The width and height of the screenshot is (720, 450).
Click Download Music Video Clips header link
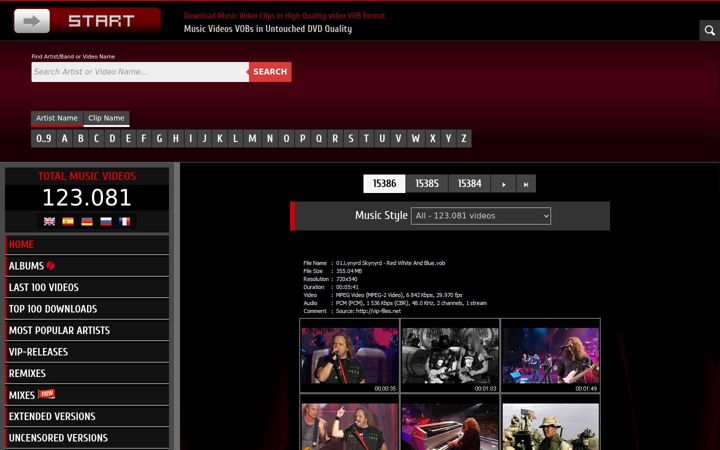pos(284,16)
